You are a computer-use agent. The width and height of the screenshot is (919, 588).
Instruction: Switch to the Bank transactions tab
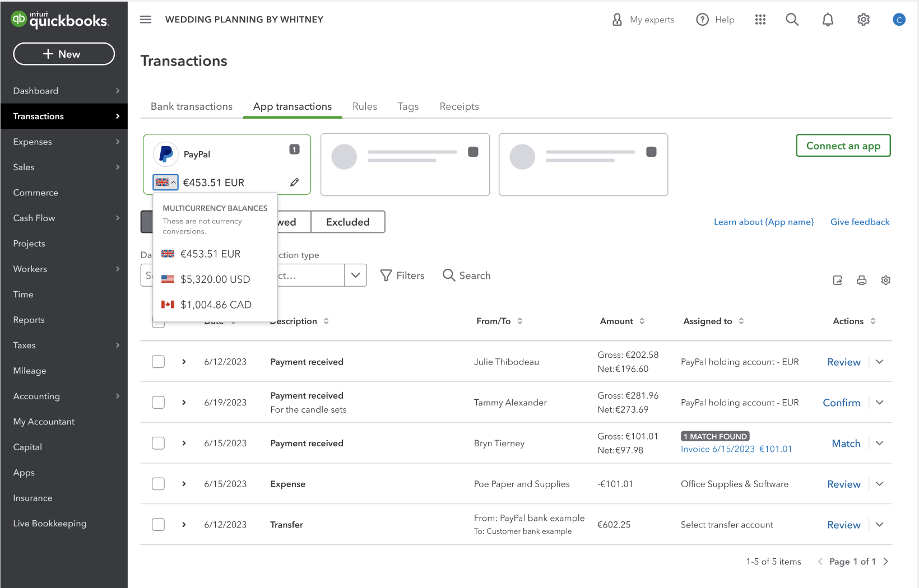(x=192, y=106)
